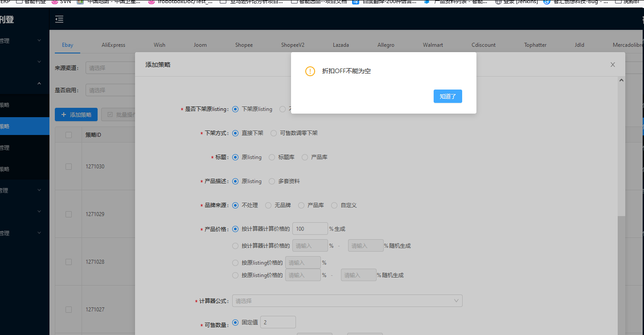Open the 计算器公式 dropdown
The height and width of the screenshot is (335, 644).
pos(347,301)
